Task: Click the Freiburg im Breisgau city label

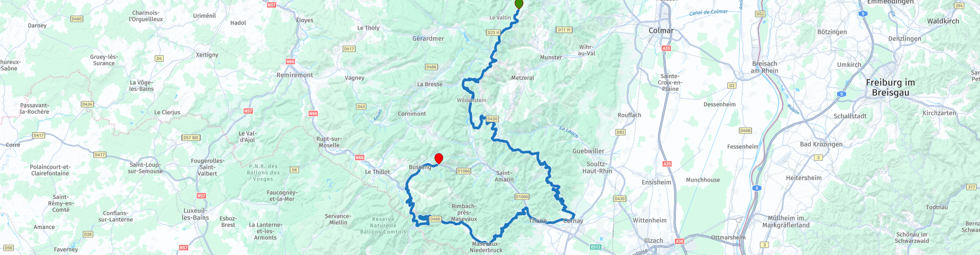Action: [890, 88]
